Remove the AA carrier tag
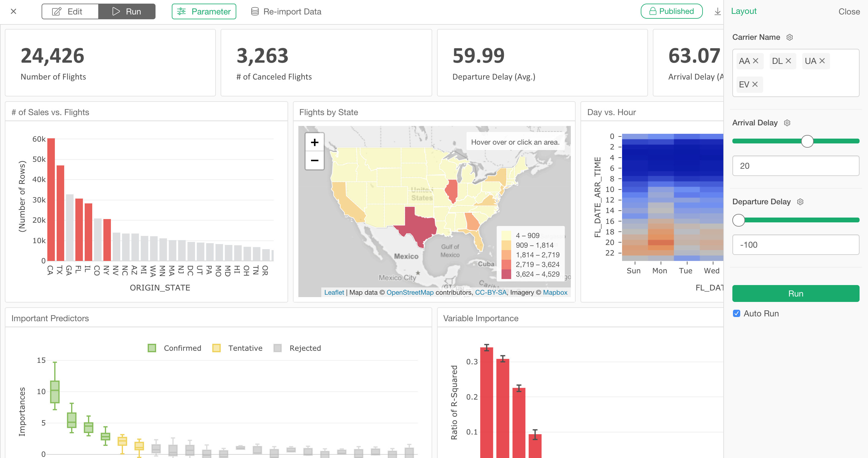This screenshot has height=458, width=868. [756, 61]
